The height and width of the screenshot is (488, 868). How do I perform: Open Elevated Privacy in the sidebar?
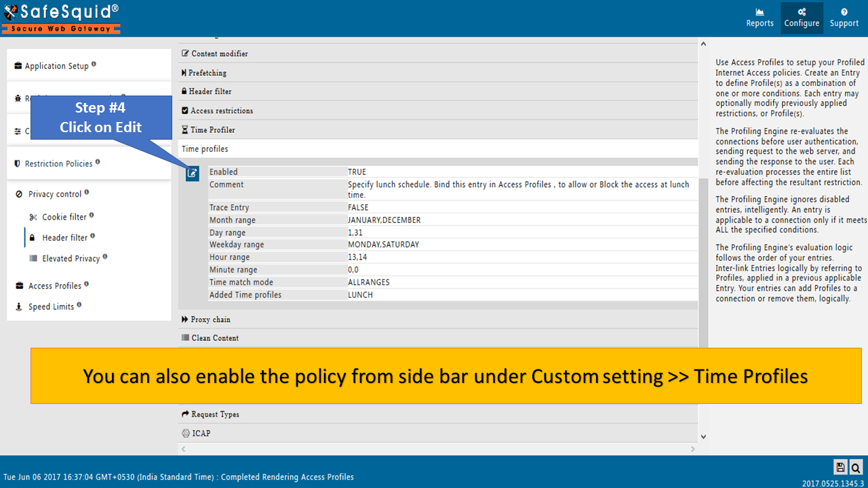71,258
